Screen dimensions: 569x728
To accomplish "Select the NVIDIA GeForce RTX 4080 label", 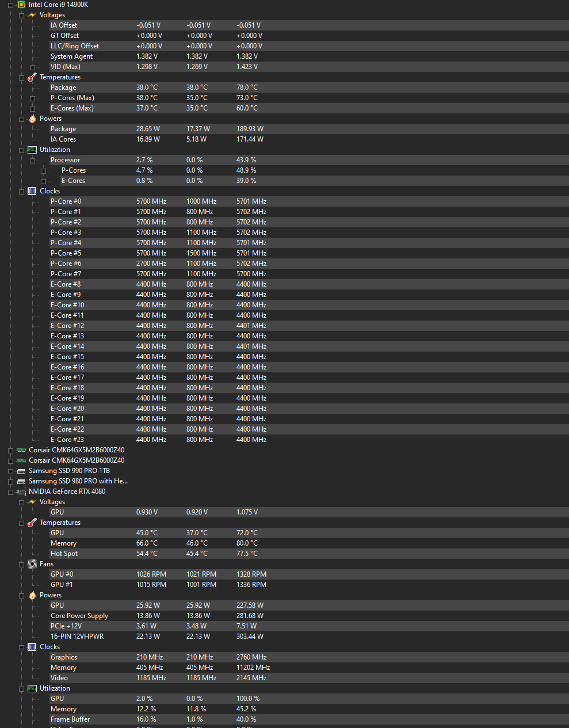I will click(67, 491).
